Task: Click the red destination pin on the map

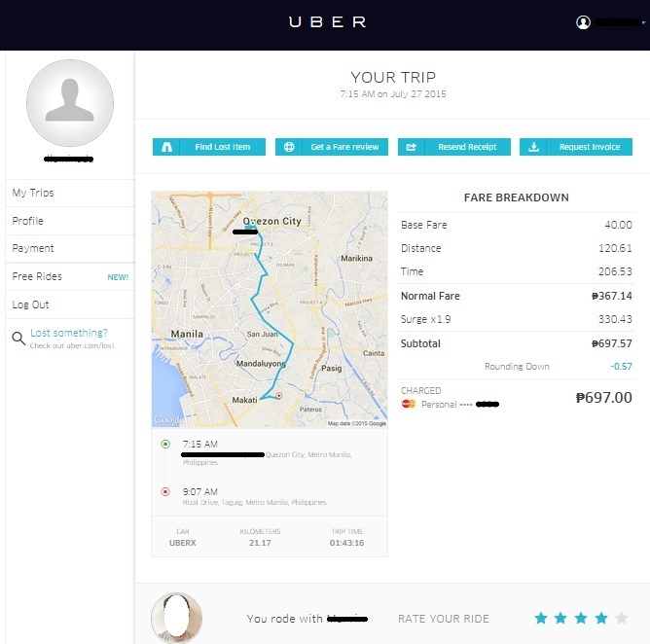Action: tap(279, 396)
